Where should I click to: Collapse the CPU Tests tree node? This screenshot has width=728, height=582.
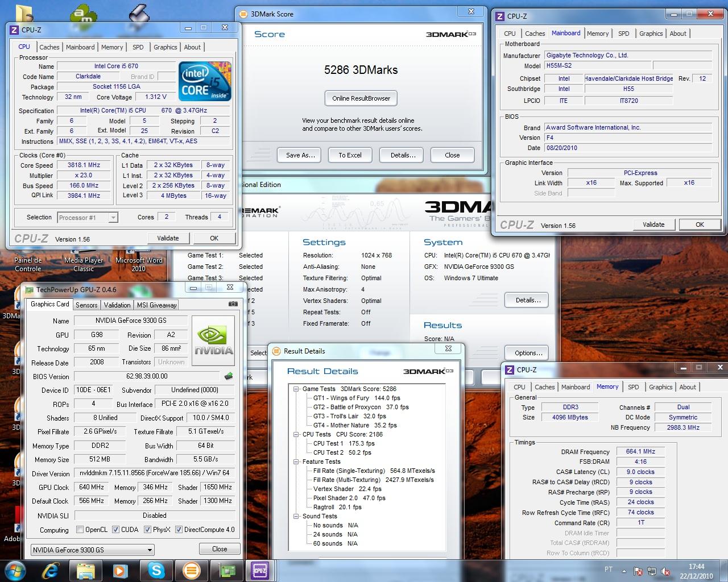point(296,435)
